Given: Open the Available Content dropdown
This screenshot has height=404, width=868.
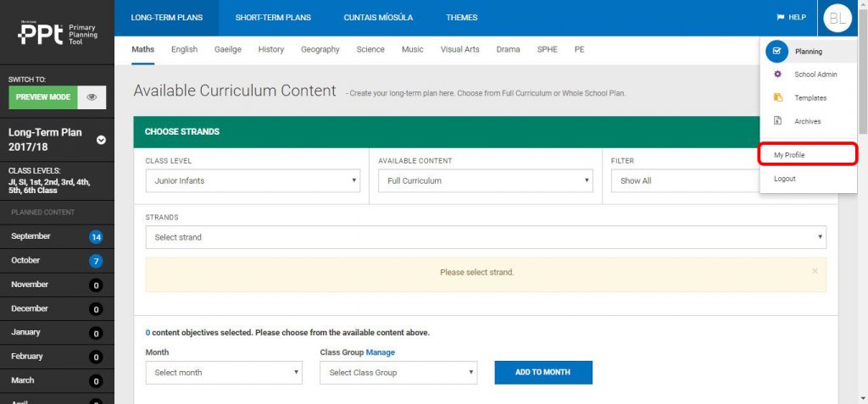Looking at the screenshot, I should coord(485,180).
